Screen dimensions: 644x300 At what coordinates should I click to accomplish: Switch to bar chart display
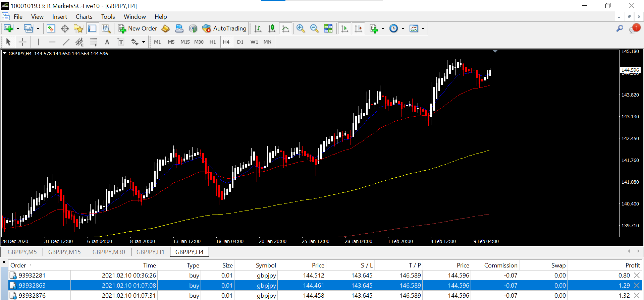258,28
